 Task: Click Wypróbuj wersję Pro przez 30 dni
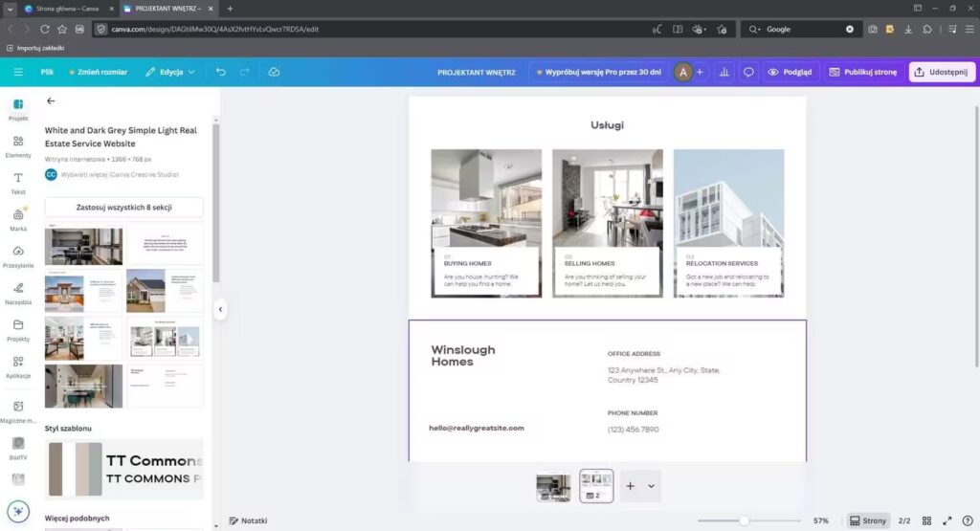pyautogui.click(x=599, y=72)
